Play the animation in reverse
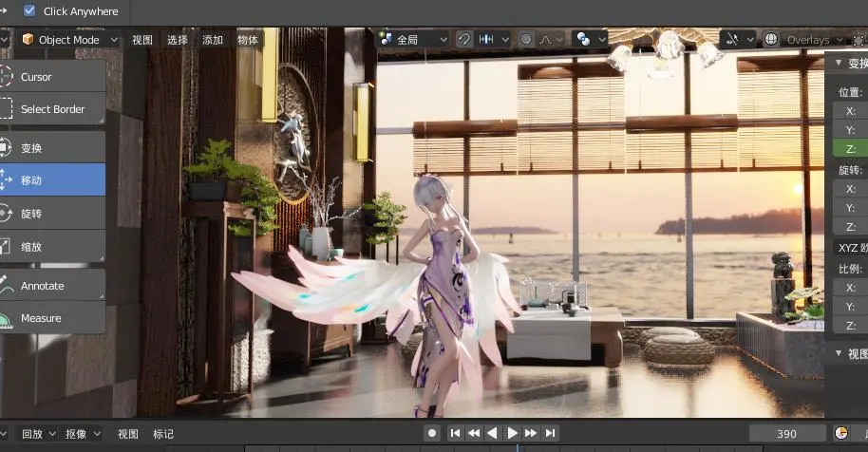Image resolution: width=868 pixels, height=452 pixels. [492, 433]
